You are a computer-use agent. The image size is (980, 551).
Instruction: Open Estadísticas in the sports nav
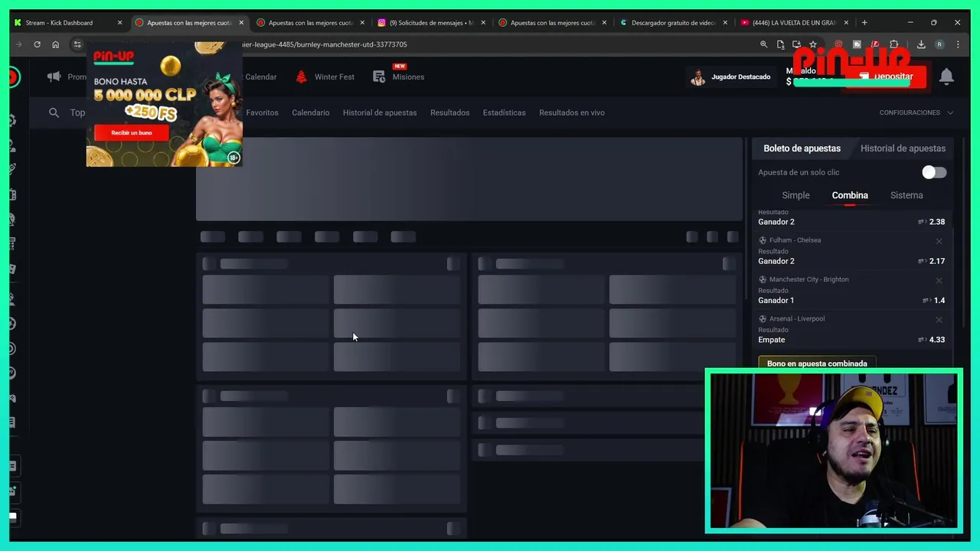click(x=504, y=112)
